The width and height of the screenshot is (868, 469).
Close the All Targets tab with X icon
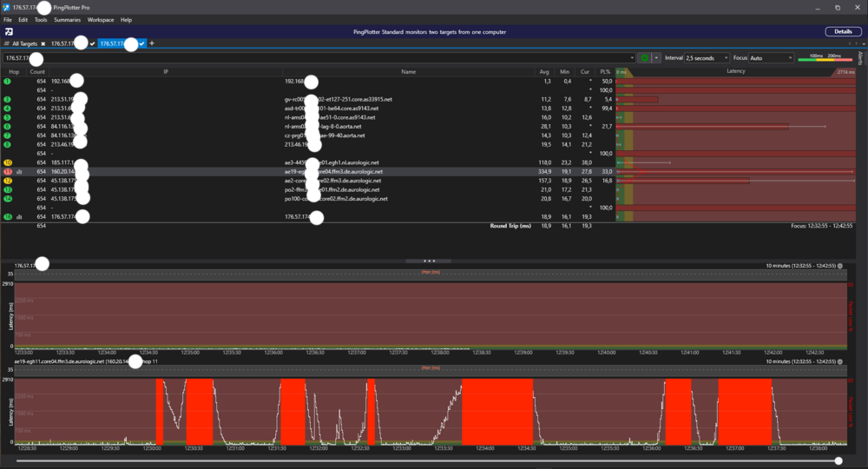click(43, 43)
